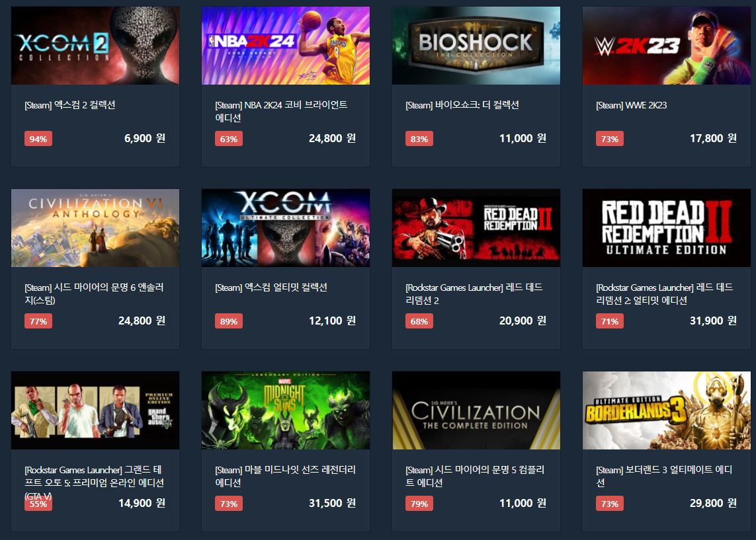Select the WWE 2K23 game banner

666,46
